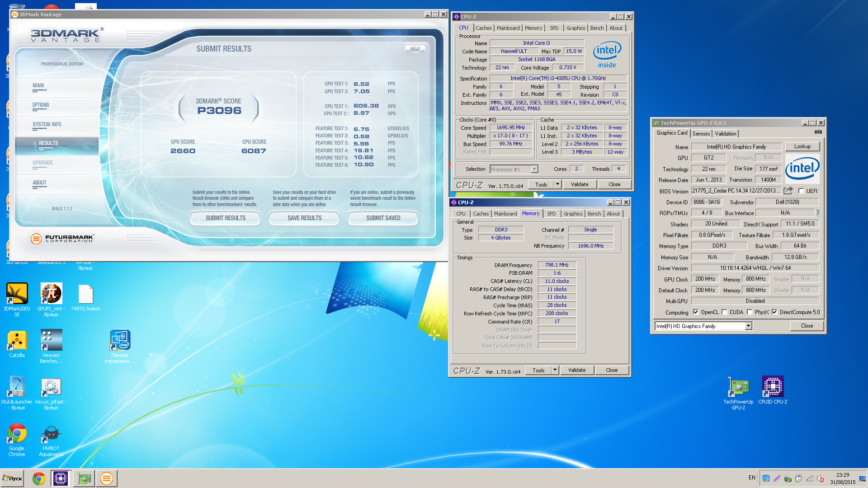Screen dimensions: 868x488
Task: Click Lookup button in GPU-Z
Action: (x=802, y=146)
